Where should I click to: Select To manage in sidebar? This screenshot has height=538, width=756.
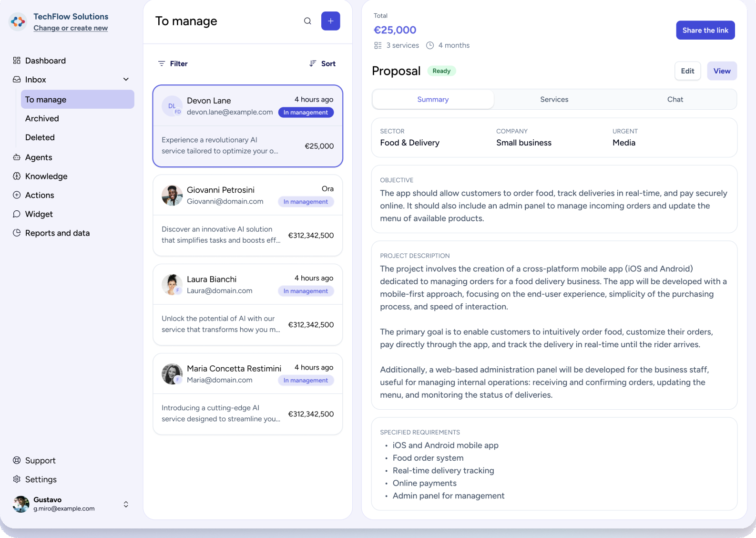coord(78,99)
